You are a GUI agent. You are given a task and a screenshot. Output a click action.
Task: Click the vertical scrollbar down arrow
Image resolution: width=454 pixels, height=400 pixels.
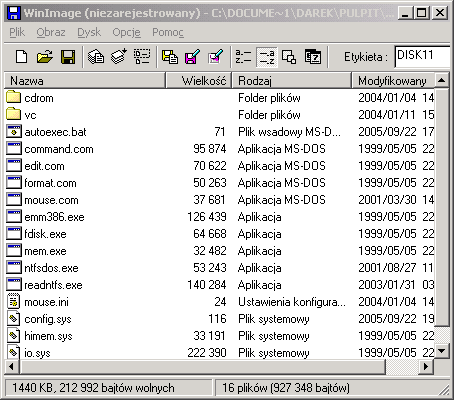click(442, 351)
